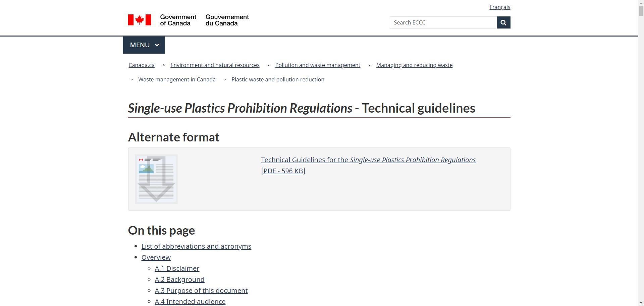644x306 pixels.
Task: Navigate to Managing and reducing waste
Action: (x=414, y=65)
